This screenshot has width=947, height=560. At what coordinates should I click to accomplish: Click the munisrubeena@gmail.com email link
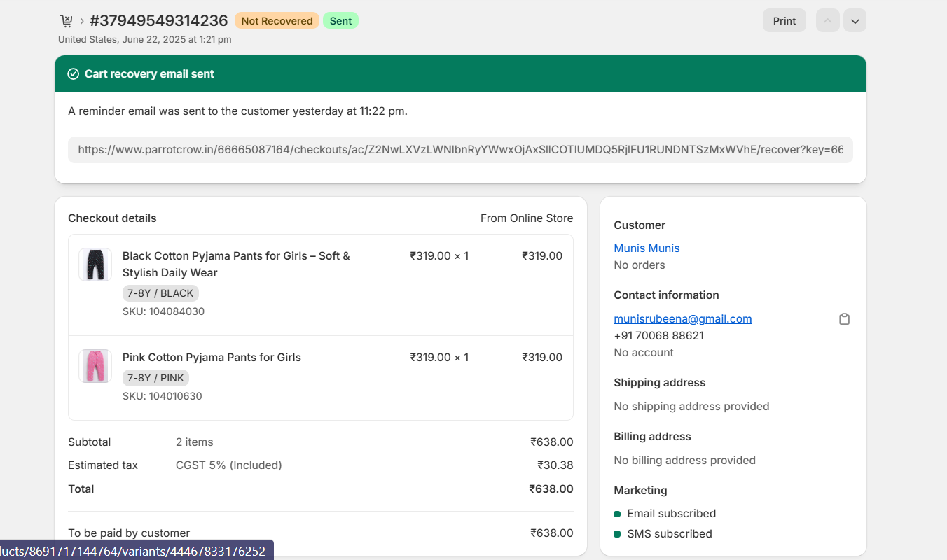pos(682,319)
